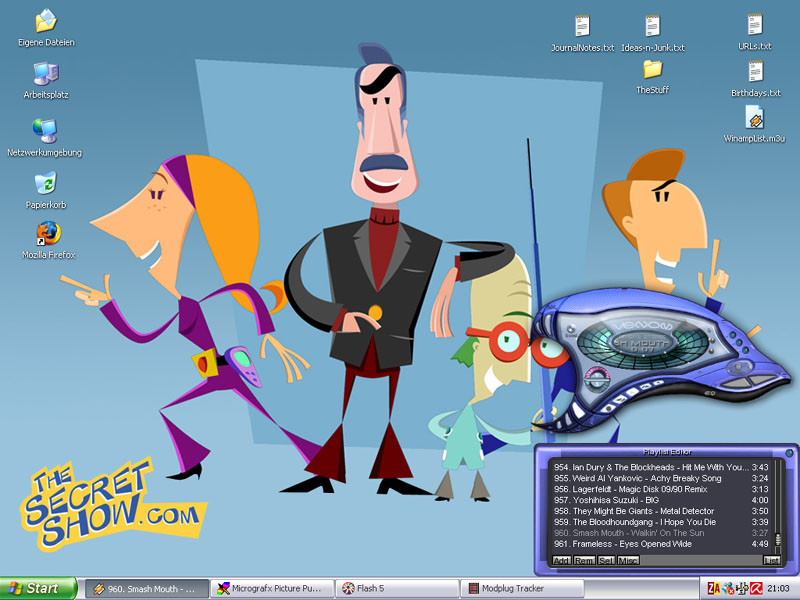
Task: Select track 956. Lagerfeldt - Magic Disk 09/90 Remix
Action: [x=661, y=489]
